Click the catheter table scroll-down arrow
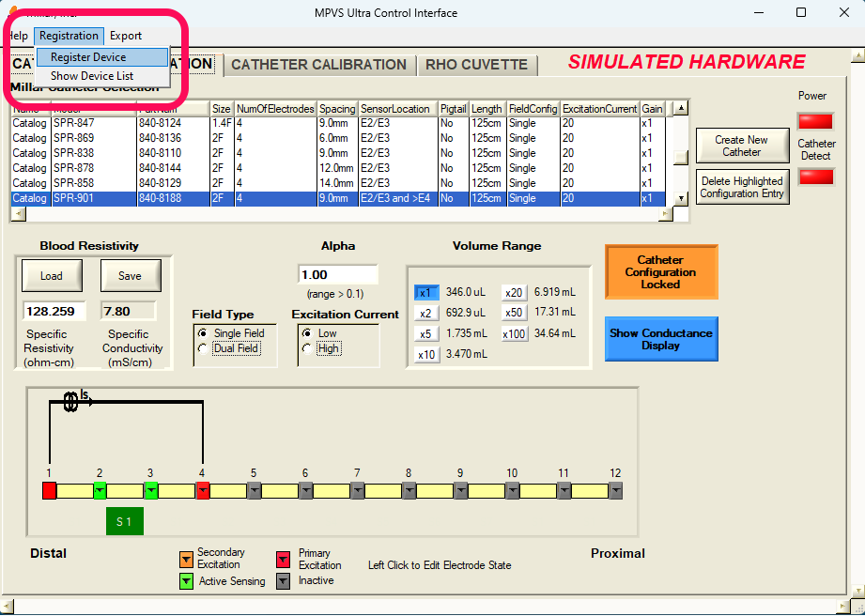Viewport: 865px width, 616px height. pyautogui.click(x=682, y=198)
